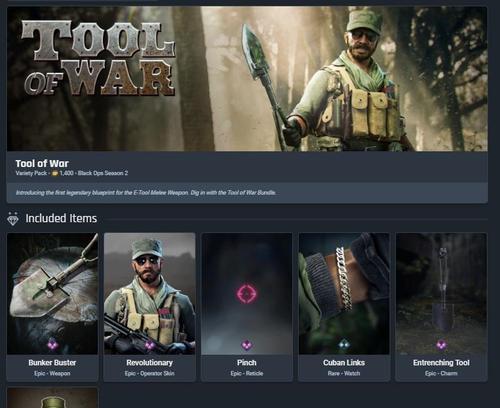The width and height of the screenshot is (500, 408).
Task: Open the Entrenching Tool charm thumbnail
Action: [x=441, y=294]
